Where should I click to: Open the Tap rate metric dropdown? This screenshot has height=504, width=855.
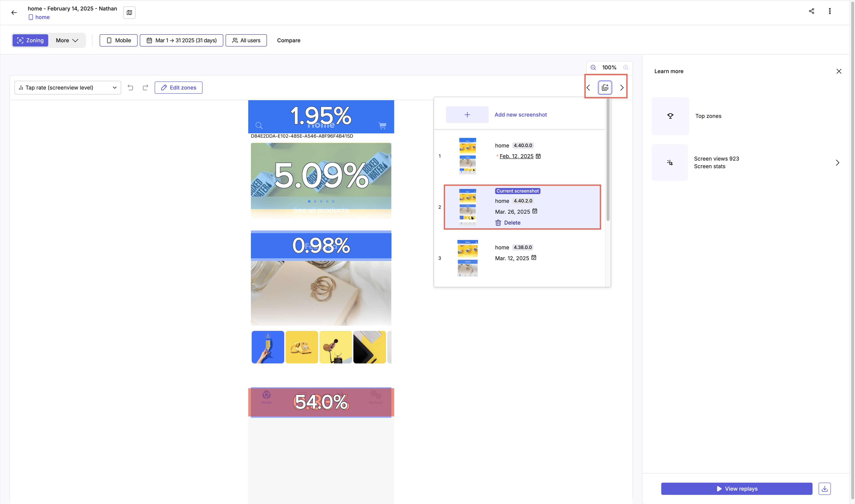[68, 88]
